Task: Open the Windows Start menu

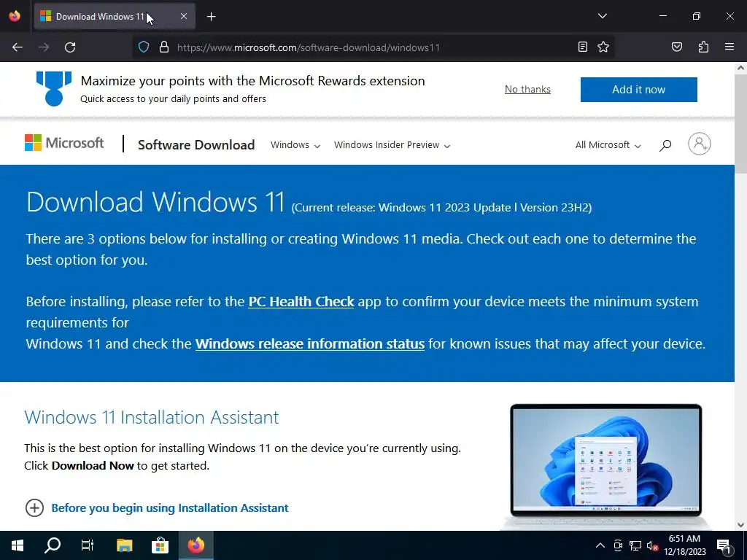Action: coord(18,545)
